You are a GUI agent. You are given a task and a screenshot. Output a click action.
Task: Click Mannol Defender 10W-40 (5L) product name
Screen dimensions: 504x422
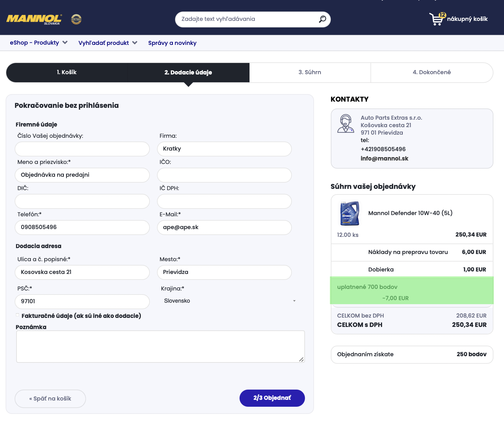[410, 213]
